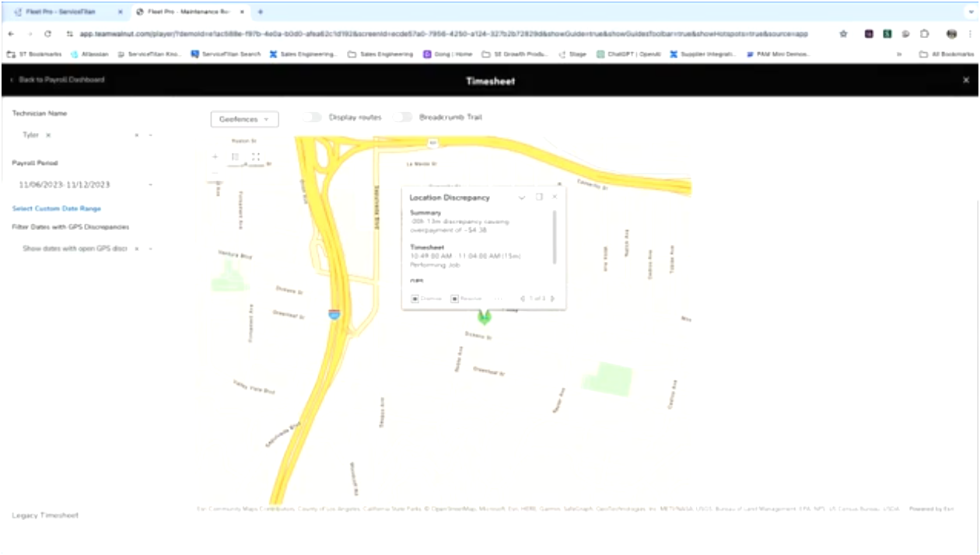Toggle the Breadcrumb Trail switch
The height and width of the screenshot is (555, 980).
(402, 117)
